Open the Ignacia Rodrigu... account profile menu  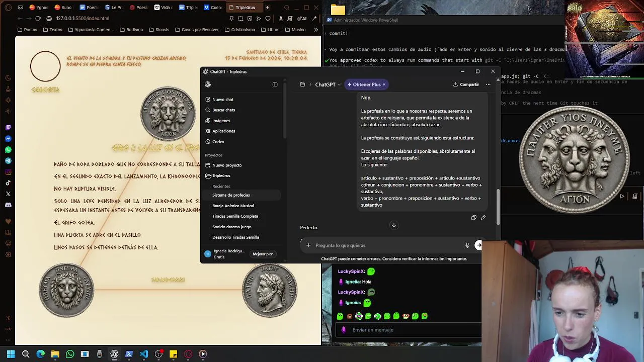225,254
